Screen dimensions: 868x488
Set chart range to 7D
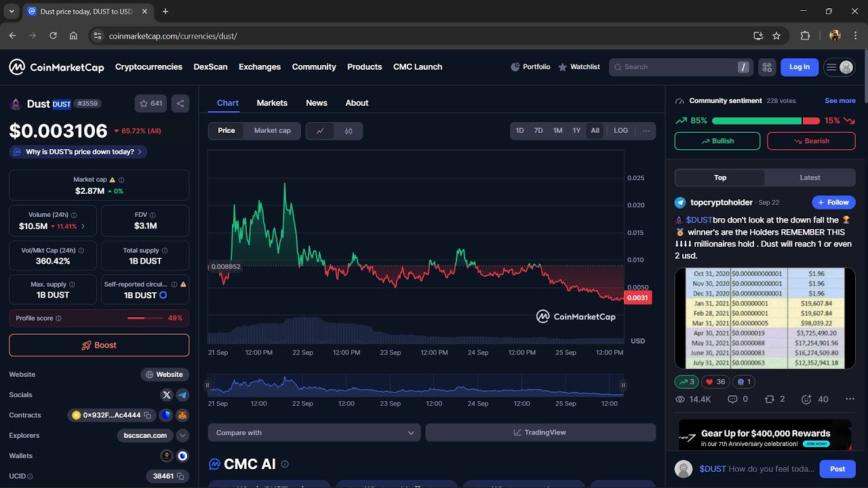(x=538, y=131)
